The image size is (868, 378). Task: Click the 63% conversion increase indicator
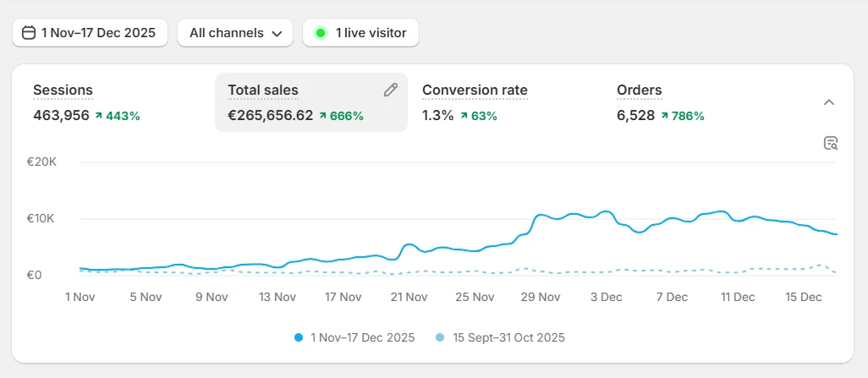[479, 116]
